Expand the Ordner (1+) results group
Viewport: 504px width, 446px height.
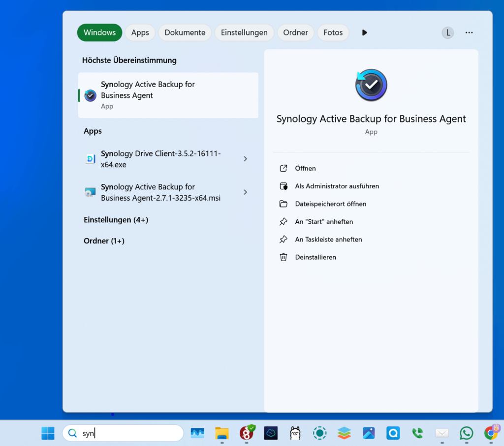(104, 241)
